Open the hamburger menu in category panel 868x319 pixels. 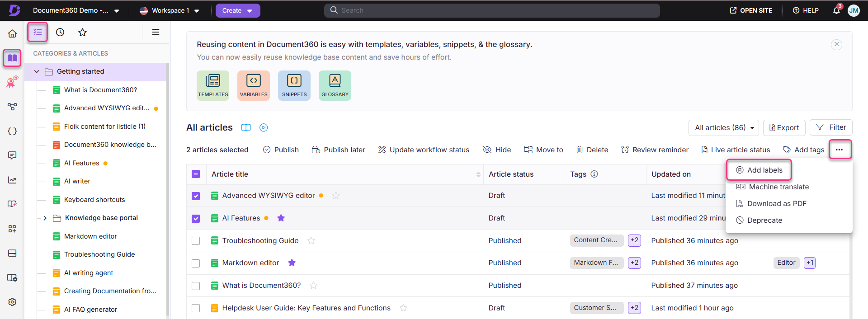click(156, 32)
